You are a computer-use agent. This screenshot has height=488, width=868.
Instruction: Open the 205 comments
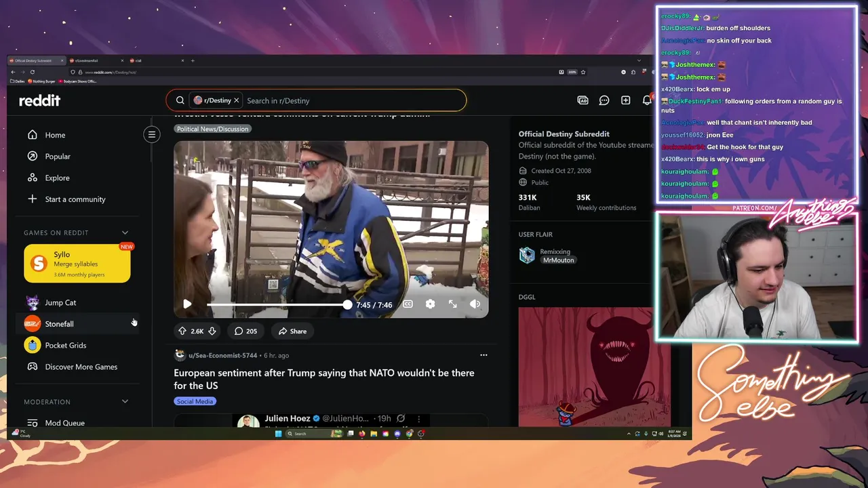point(245,331)
